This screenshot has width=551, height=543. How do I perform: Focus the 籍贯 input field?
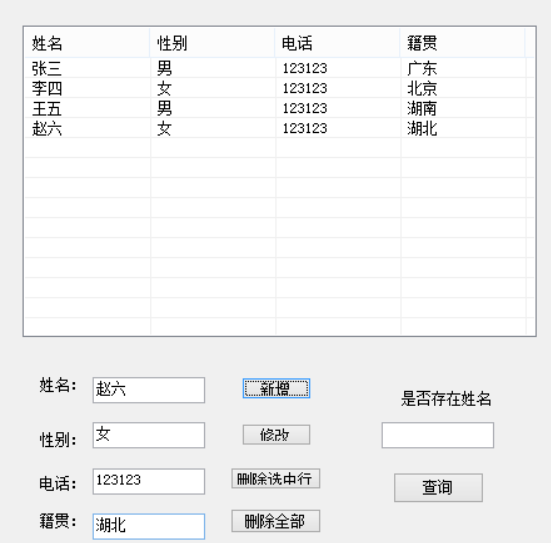149,526
